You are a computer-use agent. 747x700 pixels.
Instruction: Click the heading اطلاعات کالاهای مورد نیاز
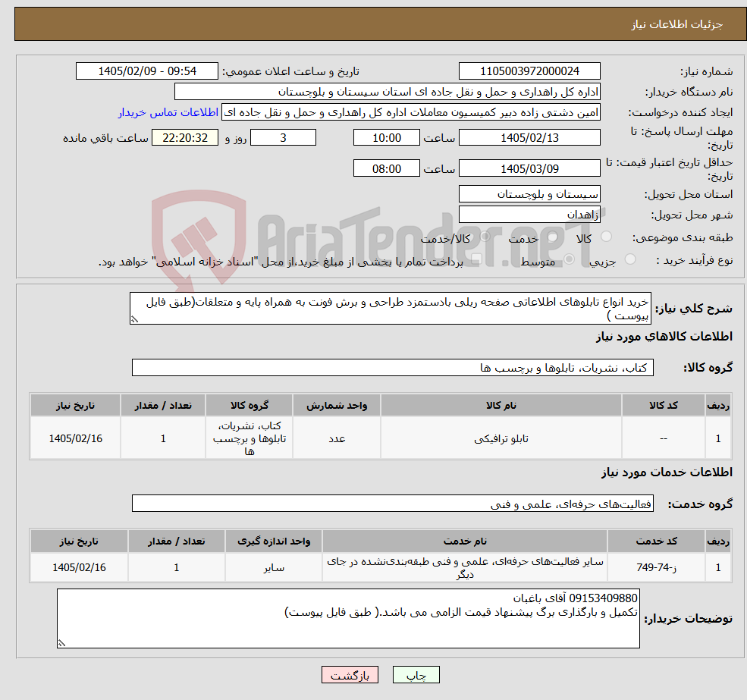click(664, 337)
